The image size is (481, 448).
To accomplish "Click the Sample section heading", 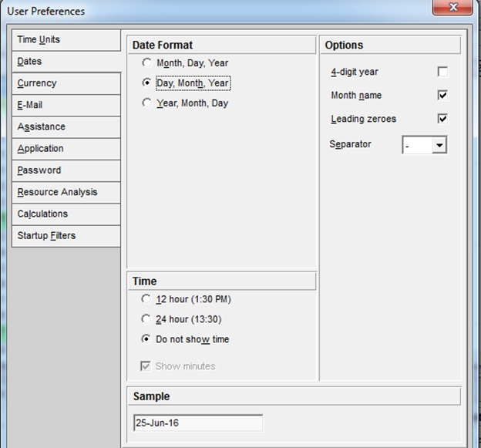I will pos(152,396).
